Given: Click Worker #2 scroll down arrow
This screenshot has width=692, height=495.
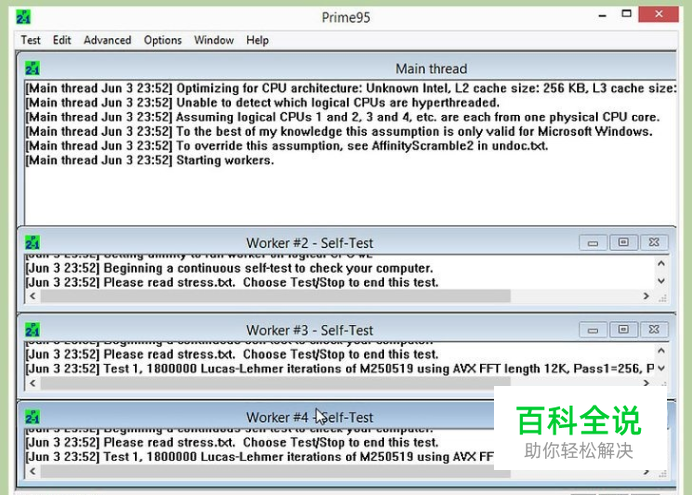Looking at the screenshot, I should (661, 281).
